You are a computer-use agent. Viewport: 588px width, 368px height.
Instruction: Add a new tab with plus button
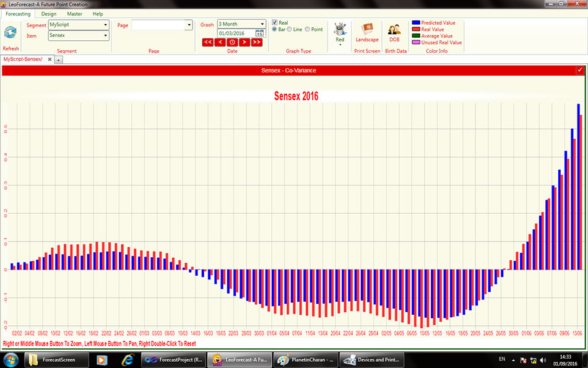pyautogui.click(x=59, y=59)
